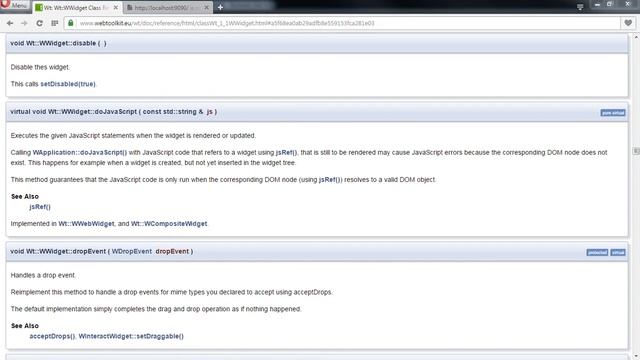Image resolution: width=640 pixels, height=360 pixels.
Task: Click the 'Disable thes widget.' text
Action: tap(40, 67)
